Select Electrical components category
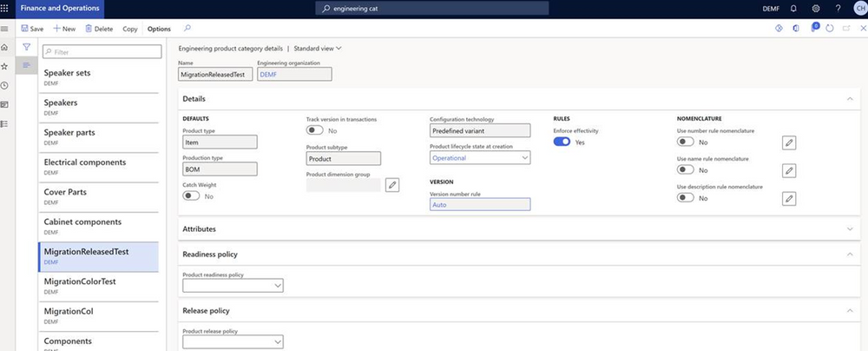Viewport: 868px width, 351px height. tap(99, 167)
